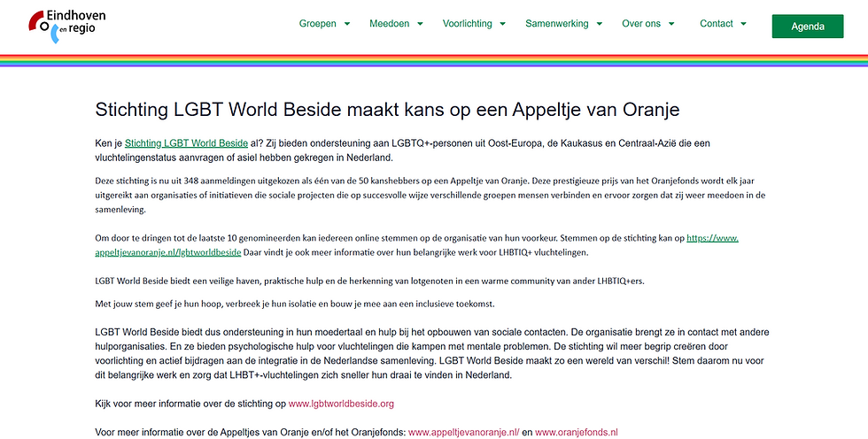Expand the arrow next to Samenwerking
Viewport: 868px width, 439px height.
pos(600,24)
